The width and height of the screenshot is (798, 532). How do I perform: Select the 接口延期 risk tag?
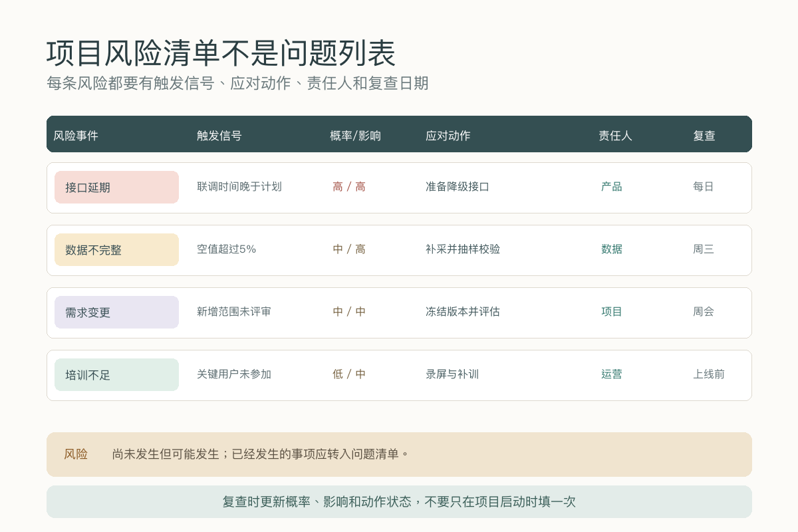tap(116, 188)
